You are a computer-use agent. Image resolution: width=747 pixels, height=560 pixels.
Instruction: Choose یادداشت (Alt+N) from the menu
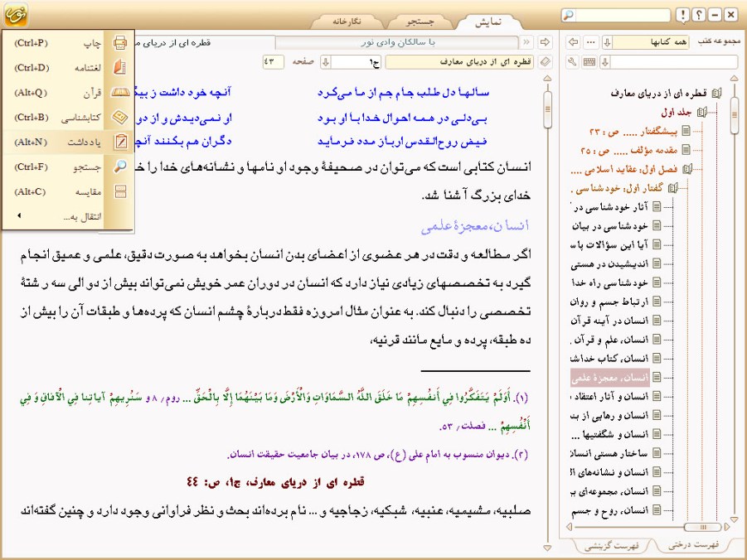68,142
